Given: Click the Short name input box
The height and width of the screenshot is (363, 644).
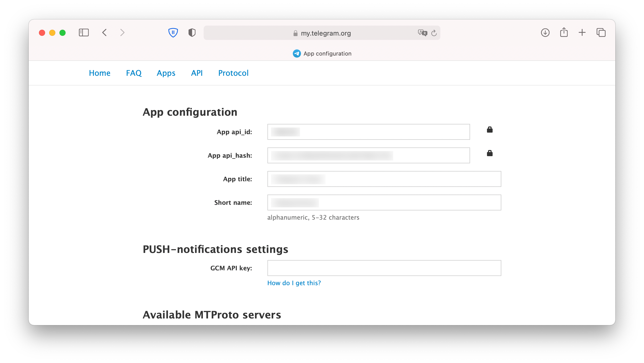Looking at the screenshot, I should click(383, 202).
